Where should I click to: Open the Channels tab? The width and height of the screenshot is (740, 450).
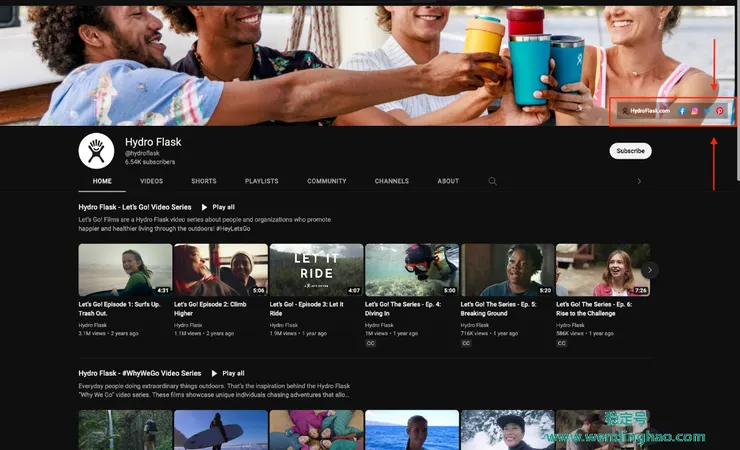click(392, 181)
